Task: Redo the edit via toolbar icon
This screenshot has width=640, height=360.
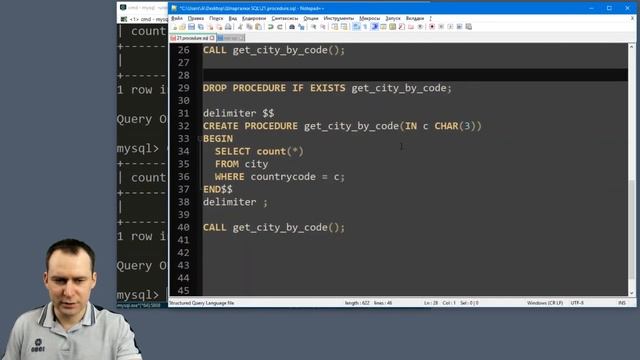Action: click(x=280, y=27)
